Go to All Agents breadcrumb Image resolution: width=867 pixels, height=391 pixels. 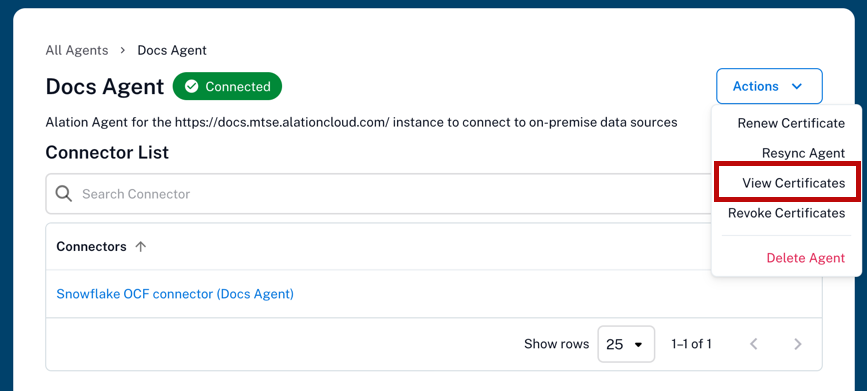(x=77, y=50)
